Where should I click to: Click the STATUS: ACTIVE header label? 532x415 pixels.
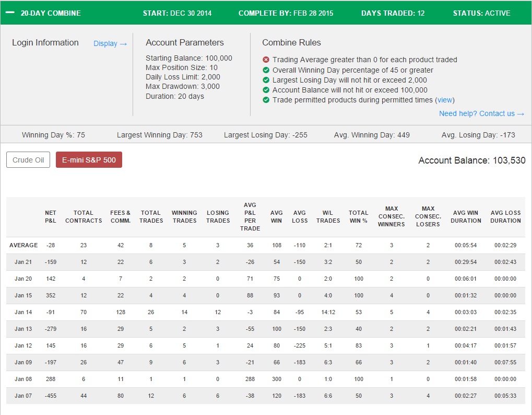pos(481,13)
